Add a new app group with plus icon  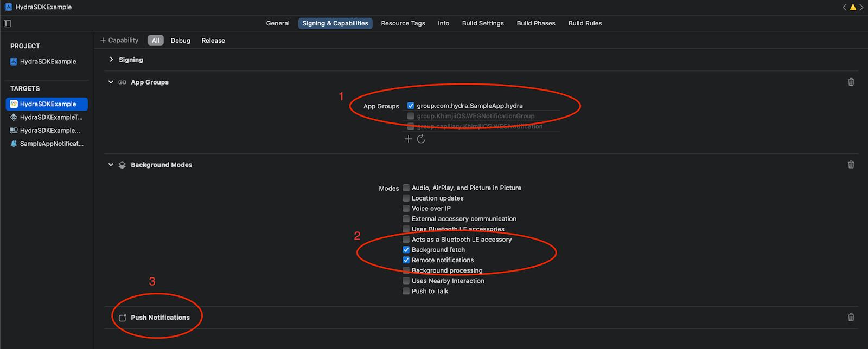409,139
